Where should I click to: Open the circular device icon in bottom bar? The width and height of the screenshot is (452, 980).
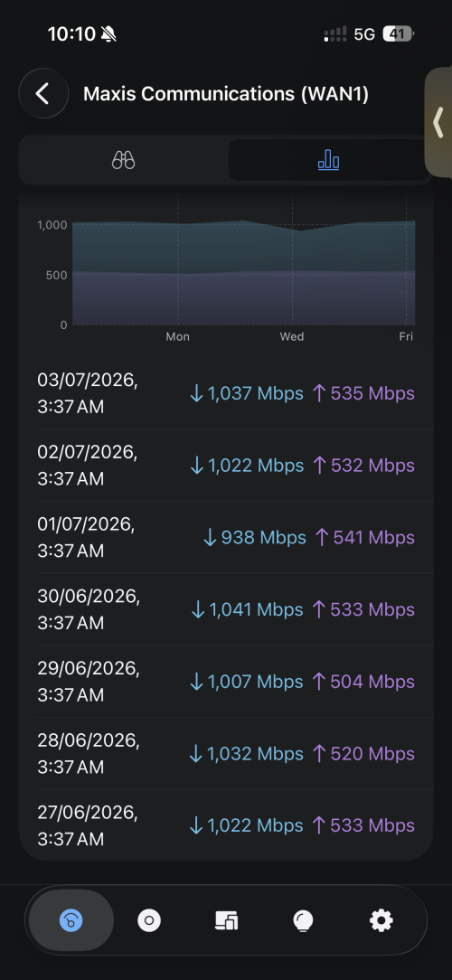coord(149,920)
